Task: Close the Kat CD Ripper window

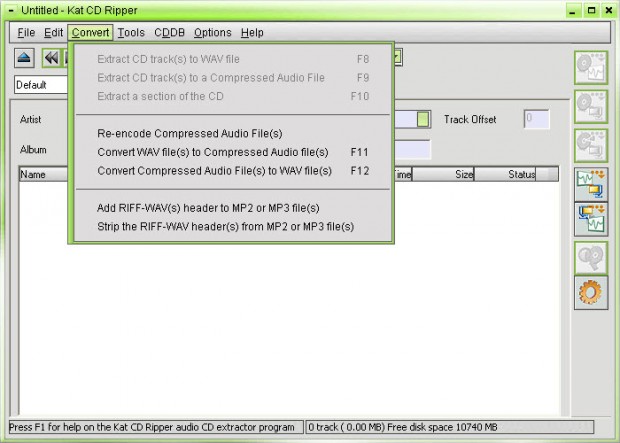Action: tap(609, 11)
